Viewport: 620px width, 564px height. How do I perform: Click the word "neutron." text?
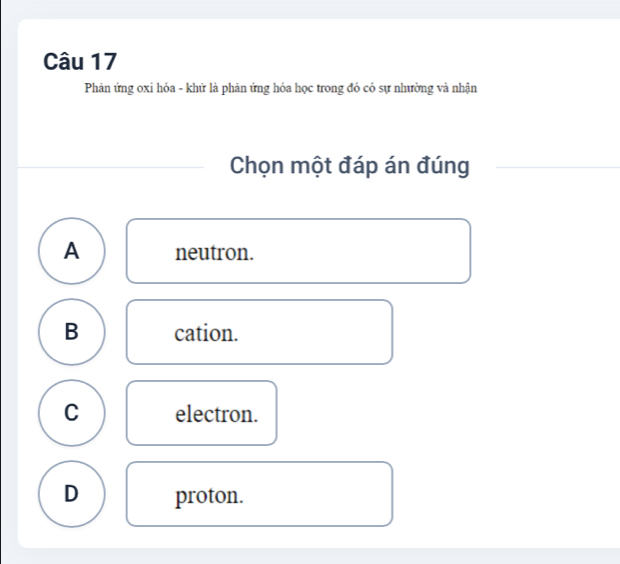coord(214,252)
